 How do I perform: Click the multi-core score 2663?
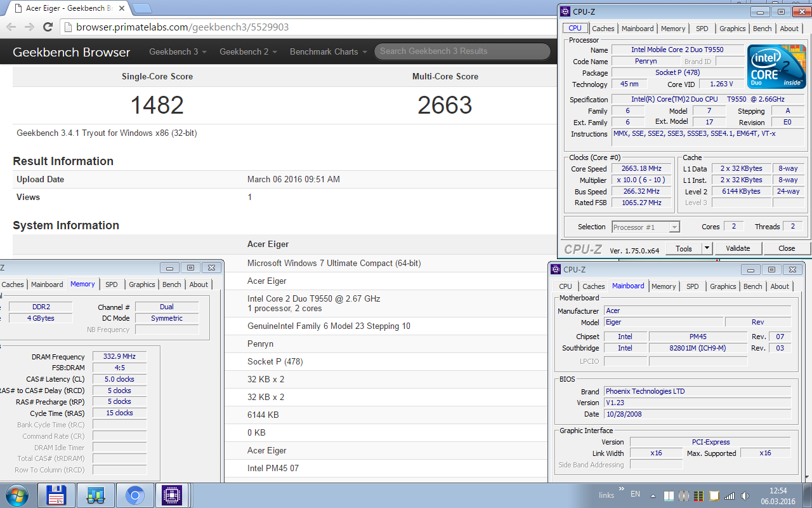(445, 105)
